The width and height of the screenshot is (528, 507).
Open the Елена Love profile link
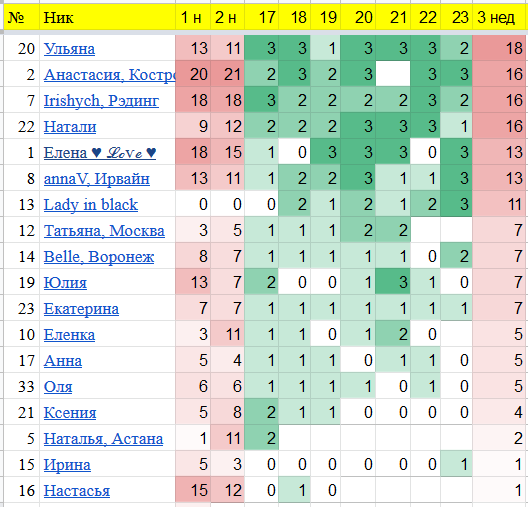click(100, 153)
